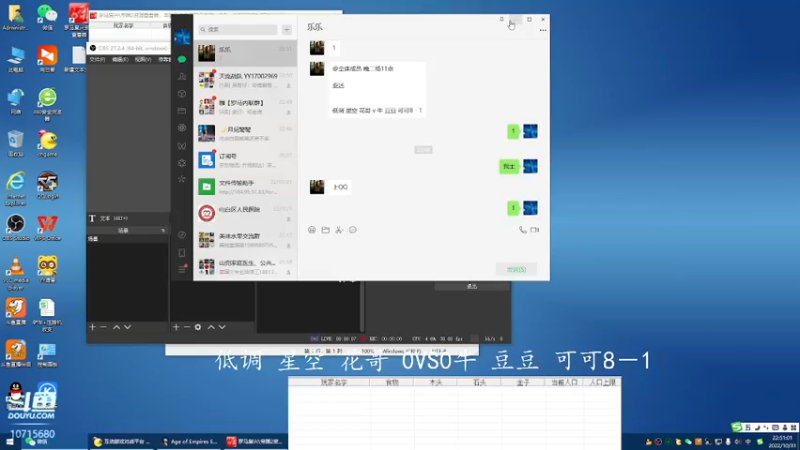Open OBS source properties gear icon
Image resolution: width=800 pixels, height=450 pixels.
pyautogui.click(x=198, y=327)
